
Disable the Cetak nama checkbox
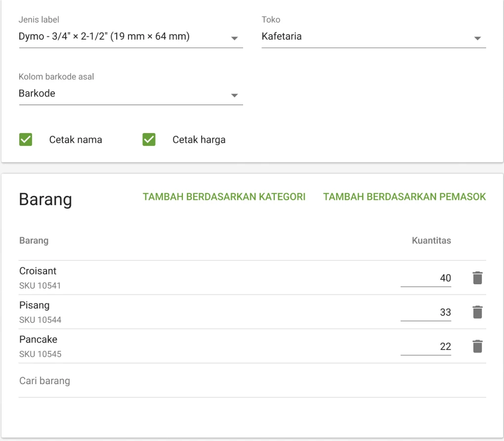click(x=25, y=139)
